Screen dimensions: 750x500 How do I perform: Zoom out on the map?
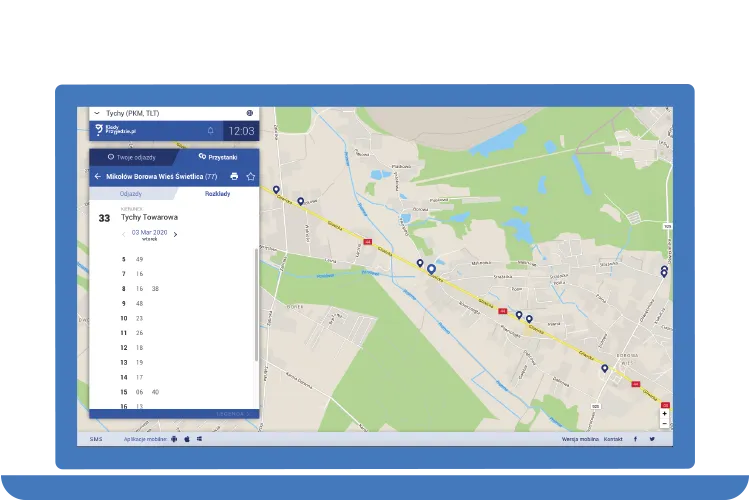pos(664,423)
